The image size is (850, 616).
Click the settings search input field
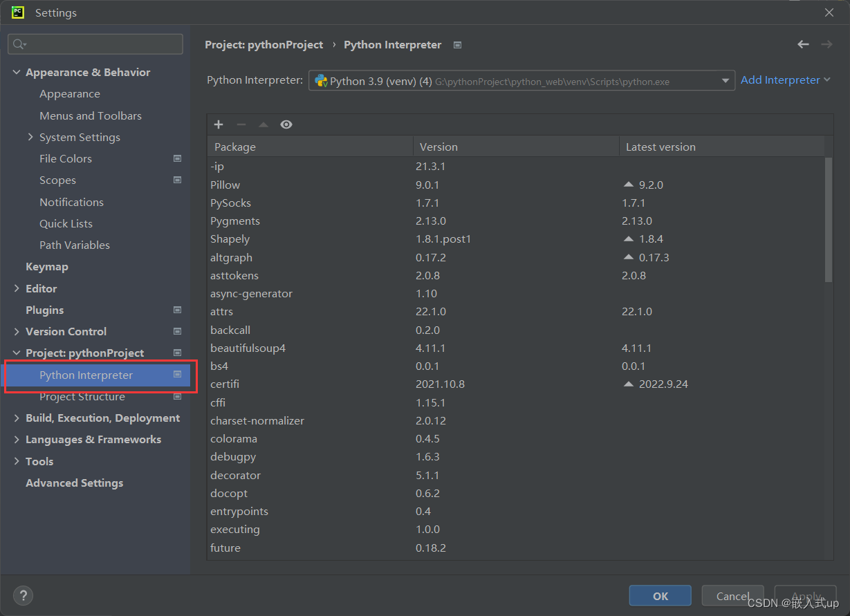coord(95,44)
